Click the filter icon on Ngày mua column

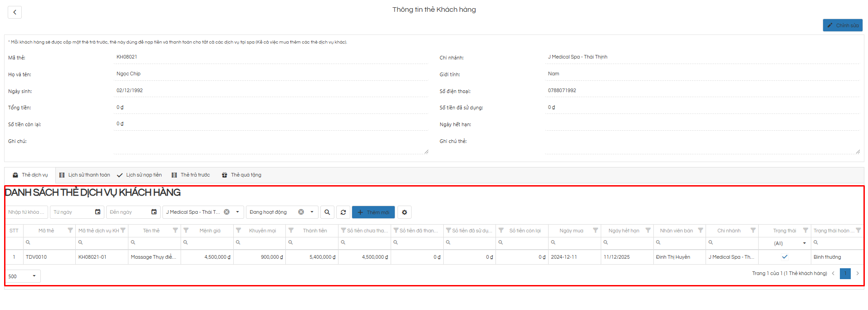[x=595, y=231]
